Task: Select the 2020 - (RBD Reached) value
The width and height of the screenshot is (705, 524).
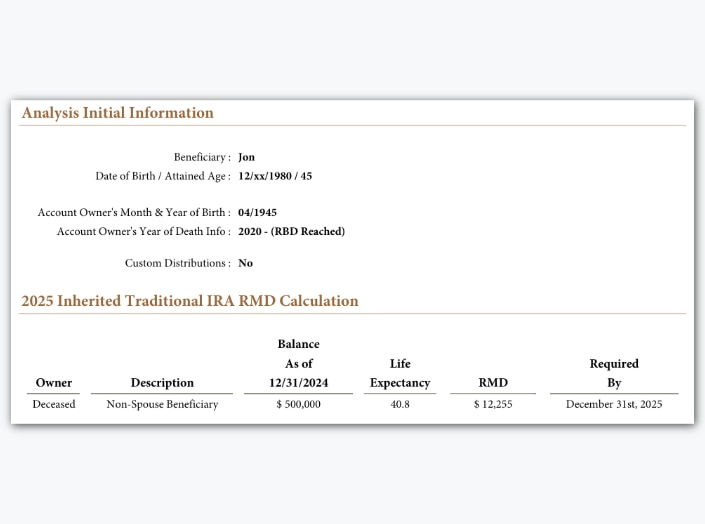Action: 291,231
